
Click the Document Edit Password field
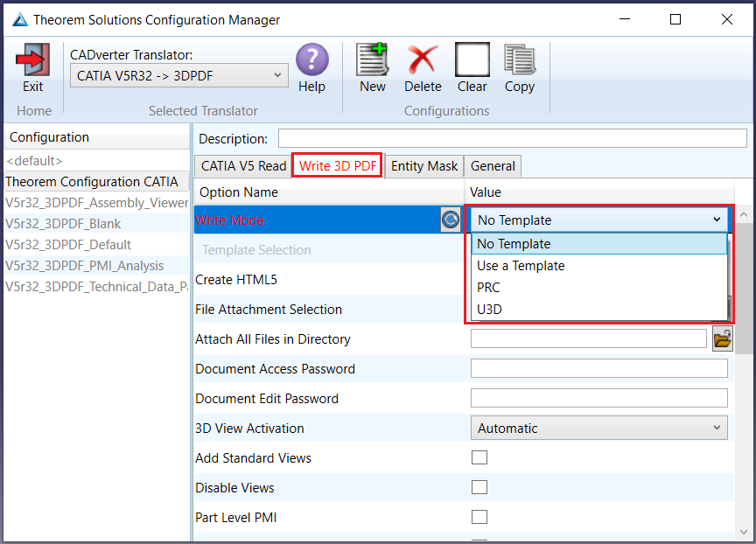pyautogui.click(x=598, y=399)
